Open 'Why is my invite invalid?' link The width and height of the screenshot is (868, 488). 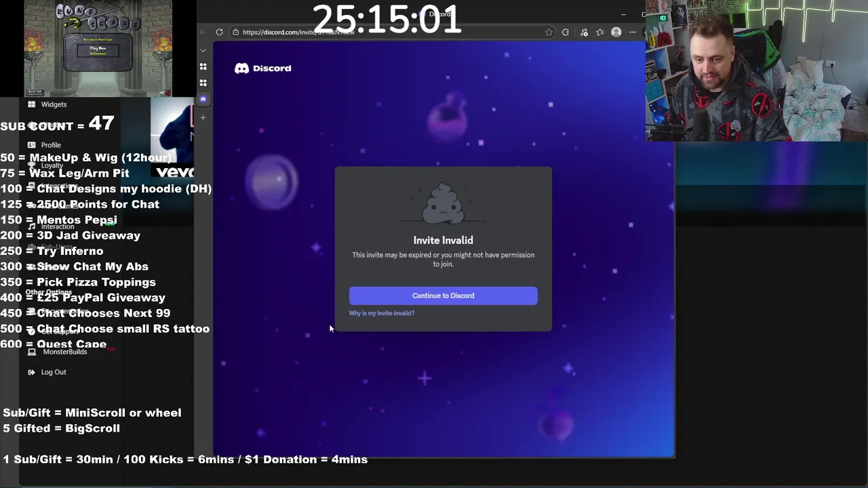[x=382, y=313]
